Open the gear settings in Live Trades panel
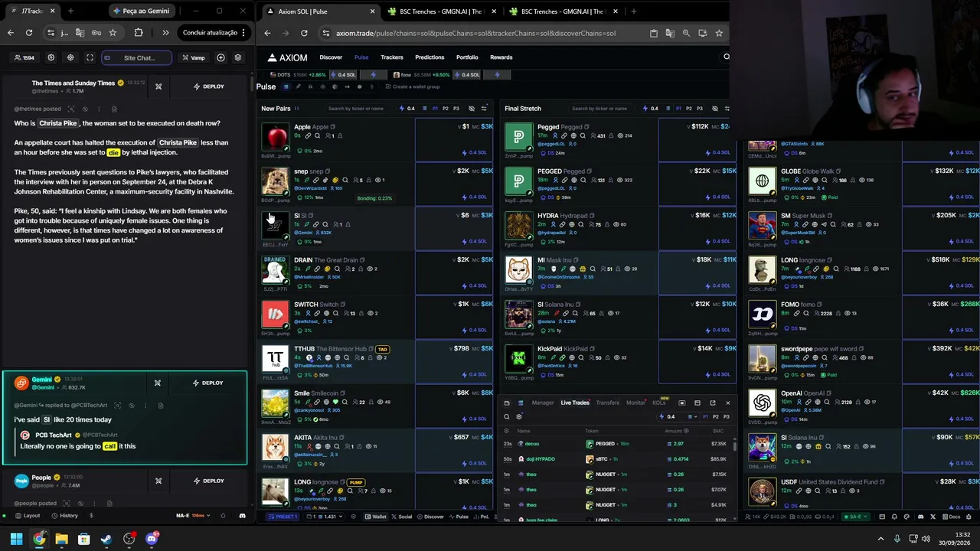The image size is (980, 551). coord(519,416)
